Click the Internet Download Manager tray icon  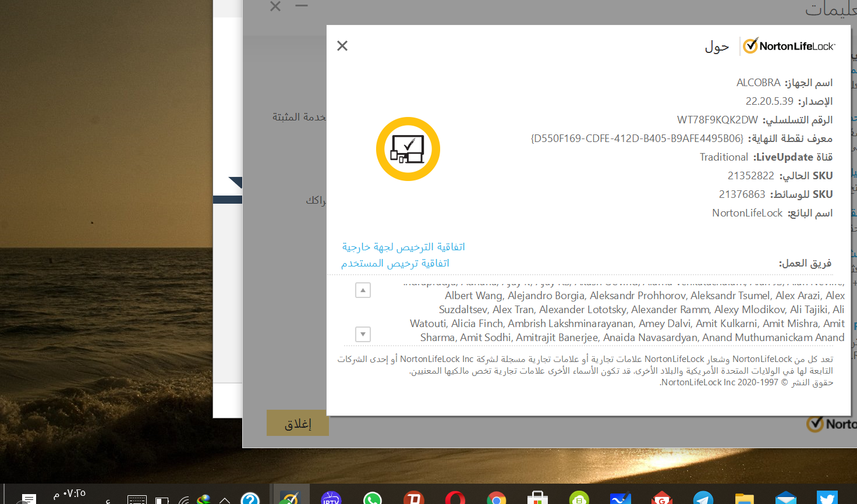[204, 499]
